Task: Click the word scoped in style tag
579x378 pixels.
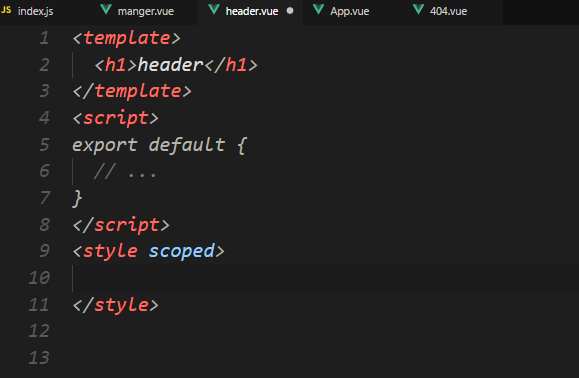Action: point(181,251)
